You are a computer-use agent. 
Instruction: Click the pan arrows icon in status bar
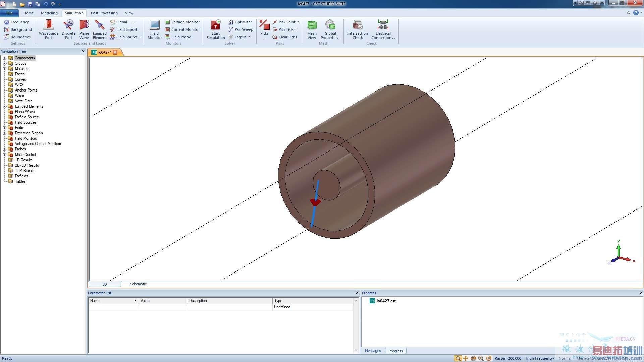[466, 358]
